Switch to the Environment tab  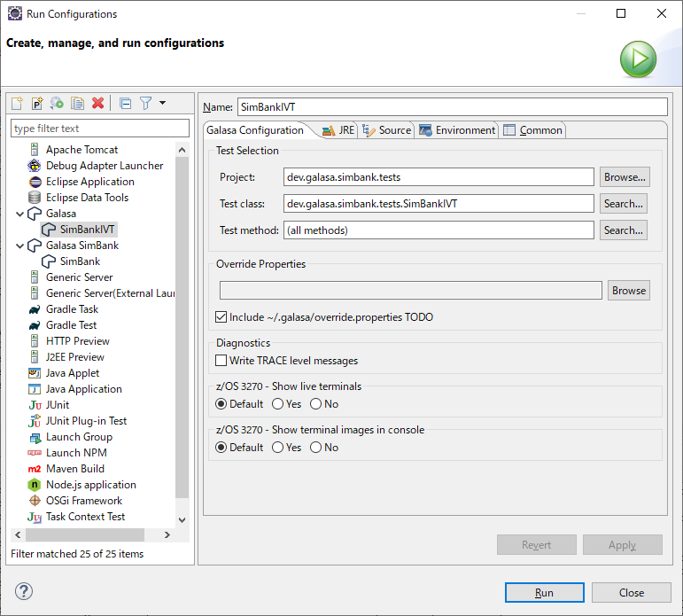[457, 130]
